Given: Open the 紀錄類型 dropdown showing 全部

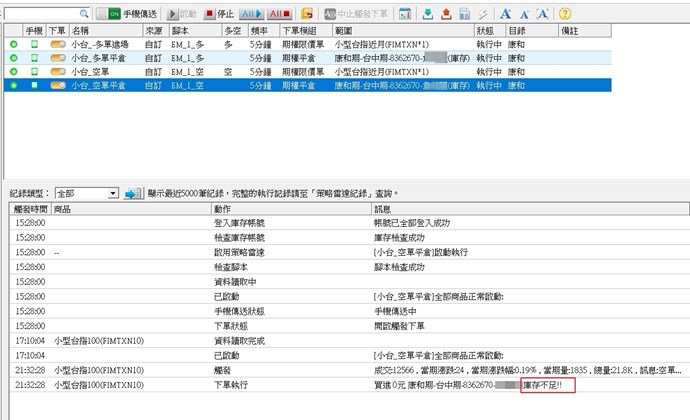Looking at the screenshot, I should coord(88,193).
